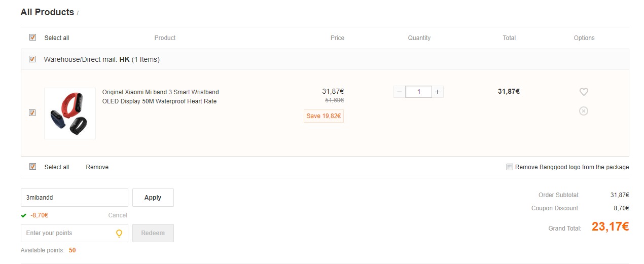The image size is (644, 264).
Task: Click the Remove link below the cart
Action: (x=97, y=167)
